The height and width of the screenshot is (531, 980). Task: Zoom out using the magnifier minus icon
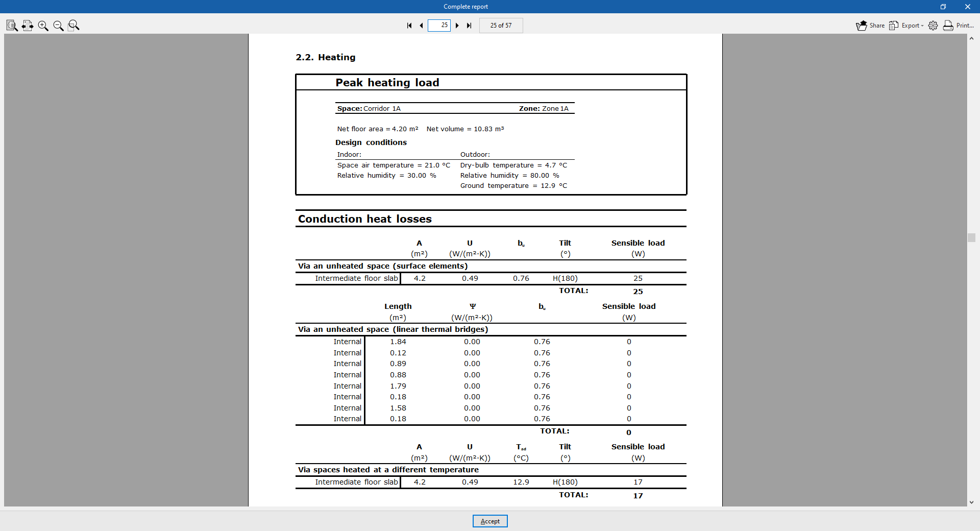pyautogui.click(x=58, y=26)
